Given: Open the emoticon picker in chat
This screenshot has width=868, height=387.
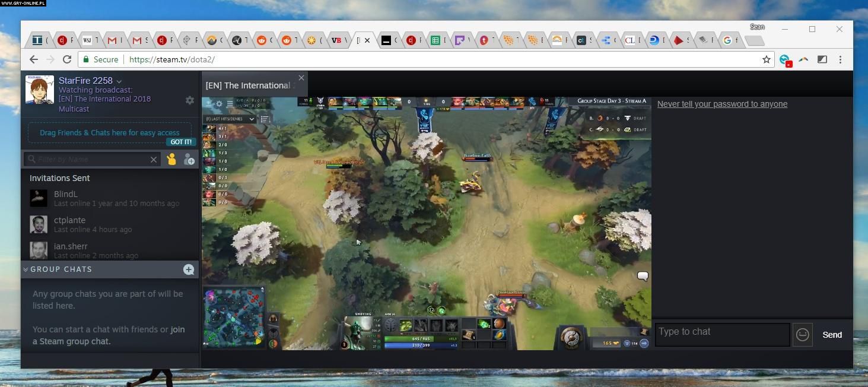Looking at the screenshot, I should point(802,335).
